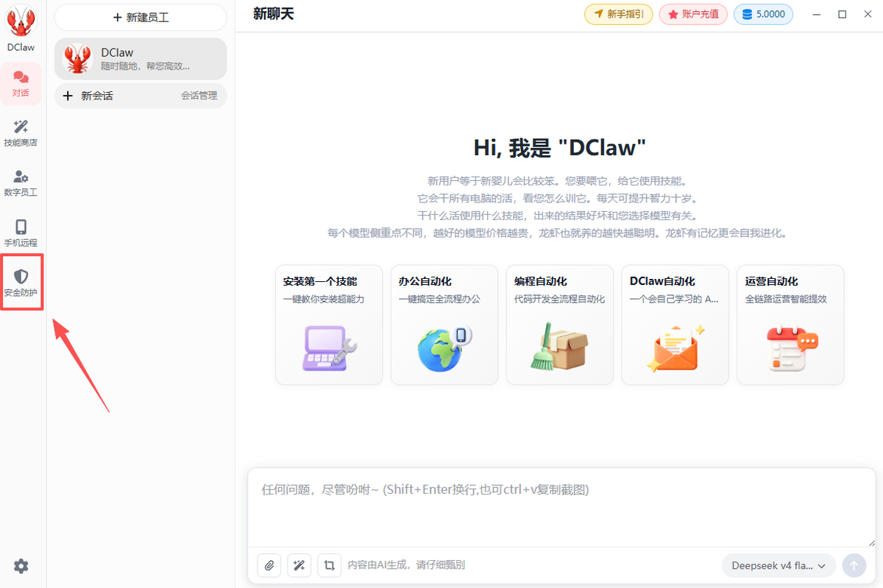Click 新建员工 button

(x=141, y=17)
